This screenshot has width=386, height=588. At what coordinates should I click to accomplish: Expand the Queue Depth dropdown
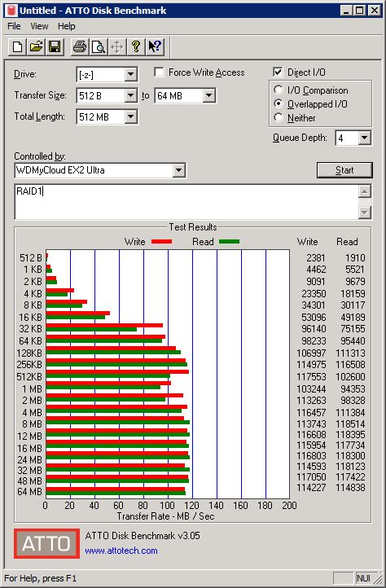[x=364, y=138]
